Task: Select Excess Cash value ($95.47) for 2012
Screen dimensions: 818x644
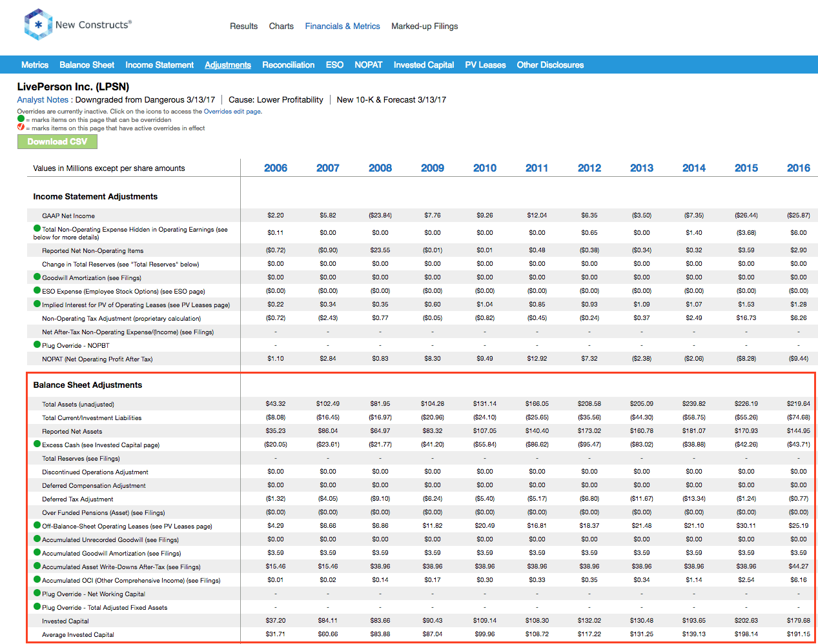Action: pyautogui.click(x=589, y=444)
